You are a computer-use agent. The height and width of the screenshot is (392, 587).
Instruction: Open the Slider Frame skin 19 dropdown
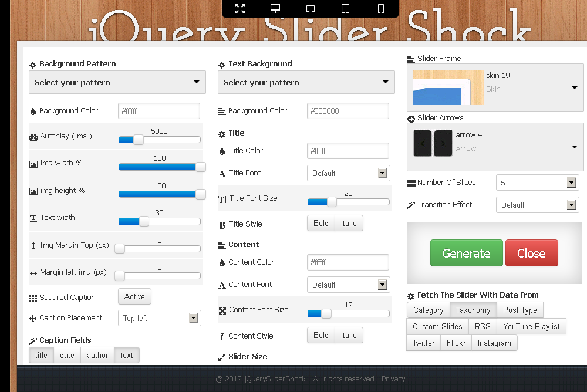(495, 87)
